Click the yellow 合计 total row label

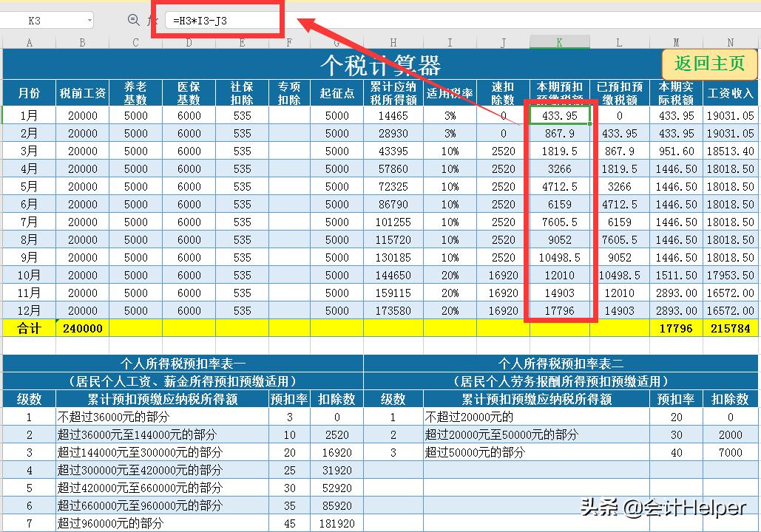point(29,327)
